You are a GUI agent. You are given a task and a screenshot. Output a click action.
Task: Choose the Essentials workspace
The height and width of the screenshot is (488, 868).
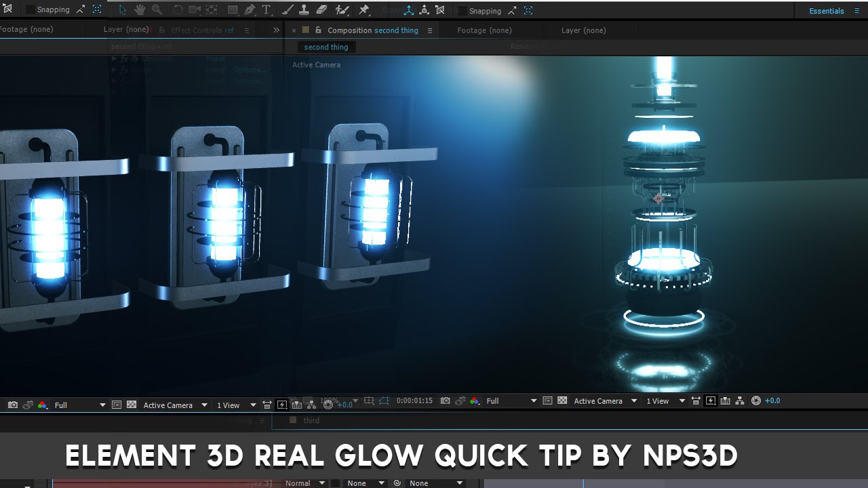click(x=826, y=11)
